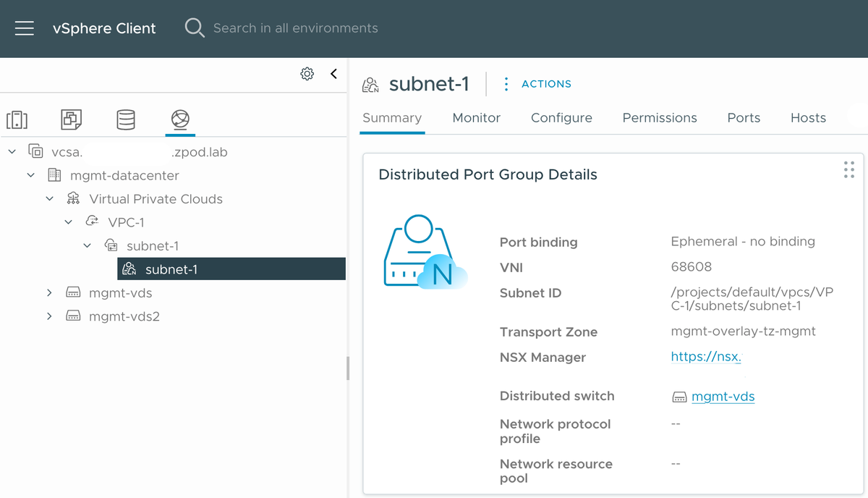Switch to the Ports tab

[x=744, y=118]
